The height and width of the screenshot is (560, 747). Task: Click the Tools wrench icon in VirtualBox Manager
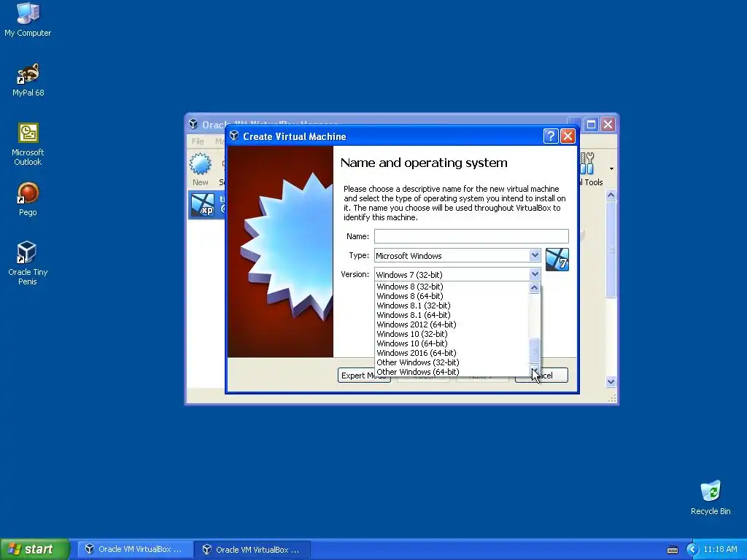[587, 163]
